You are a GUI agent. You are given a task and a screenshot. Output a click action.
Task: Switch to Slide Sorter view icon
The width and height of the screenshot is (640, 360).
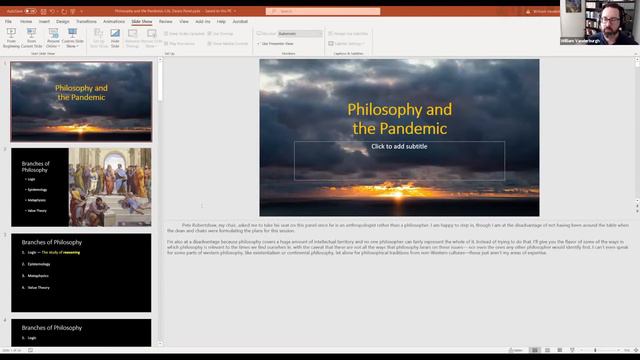(x=547, y=350)
